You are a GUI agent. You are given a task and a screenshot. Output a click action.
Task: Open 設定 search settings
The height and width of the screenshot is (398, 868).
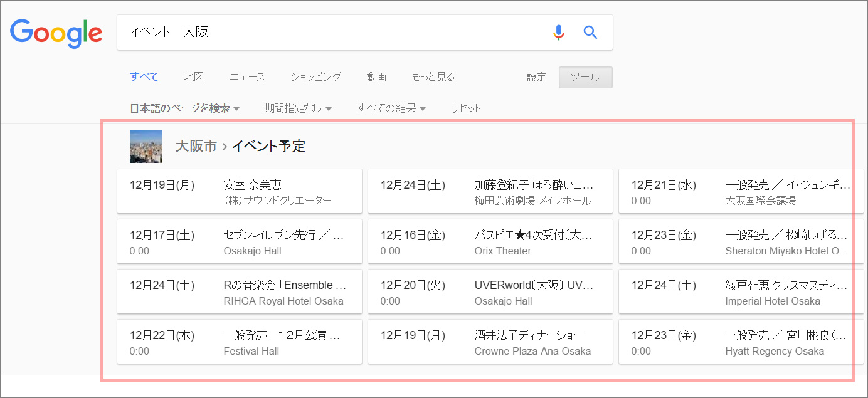(x=536, y=77)
